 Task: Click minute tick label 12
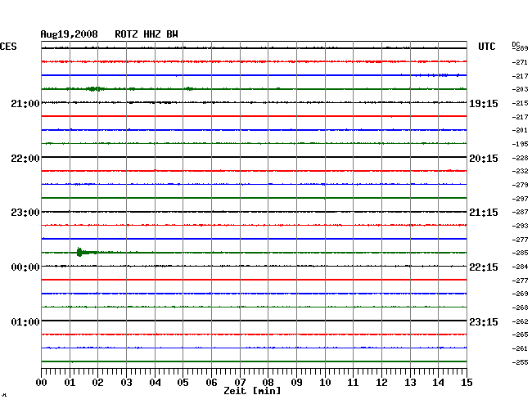tap(381, 383)
